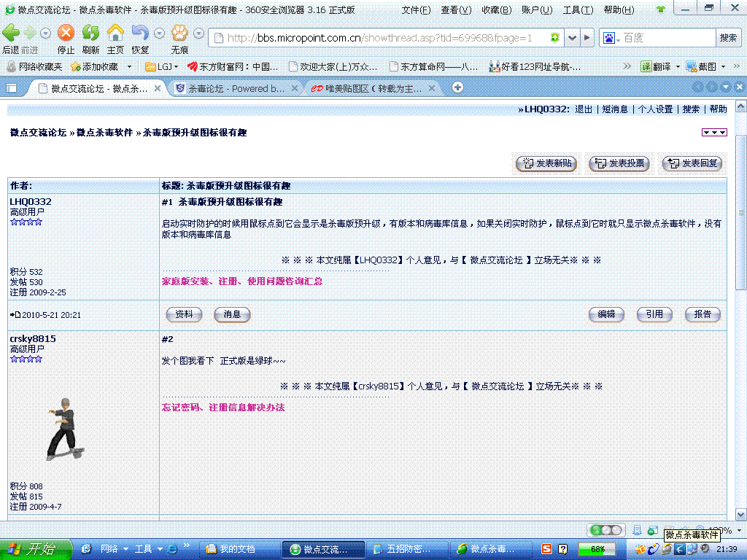
Task: Click the green Back (后退) arrow
Action: point(11,33)
